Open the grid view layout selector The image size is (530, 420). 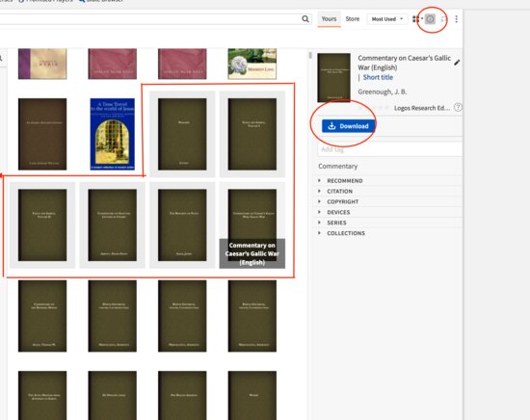(418, 19)
